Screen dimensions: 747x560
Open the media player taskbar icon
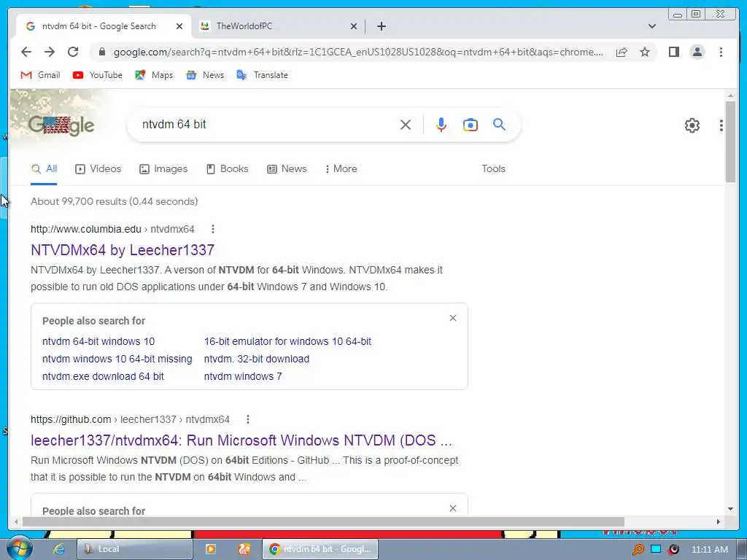click(x=211, y=549)
